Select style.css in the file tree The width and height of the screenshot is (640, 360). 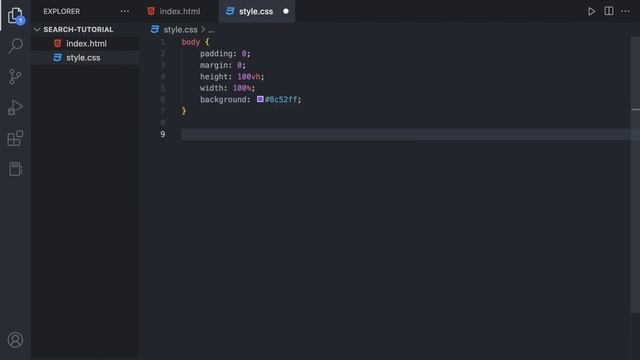click(x=85, y=58)
